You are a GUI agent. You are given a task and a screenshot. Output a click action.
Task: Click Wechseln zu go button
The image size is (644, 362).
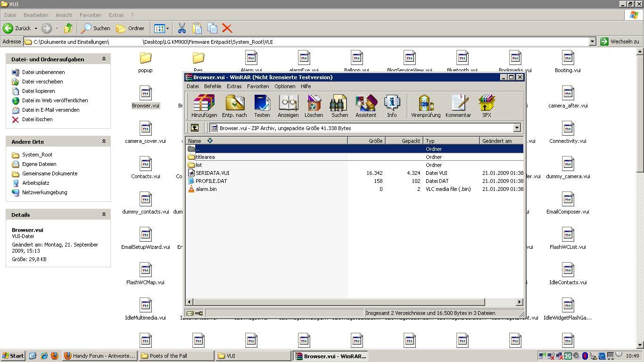pyautogui.click(x=619, y=41)
